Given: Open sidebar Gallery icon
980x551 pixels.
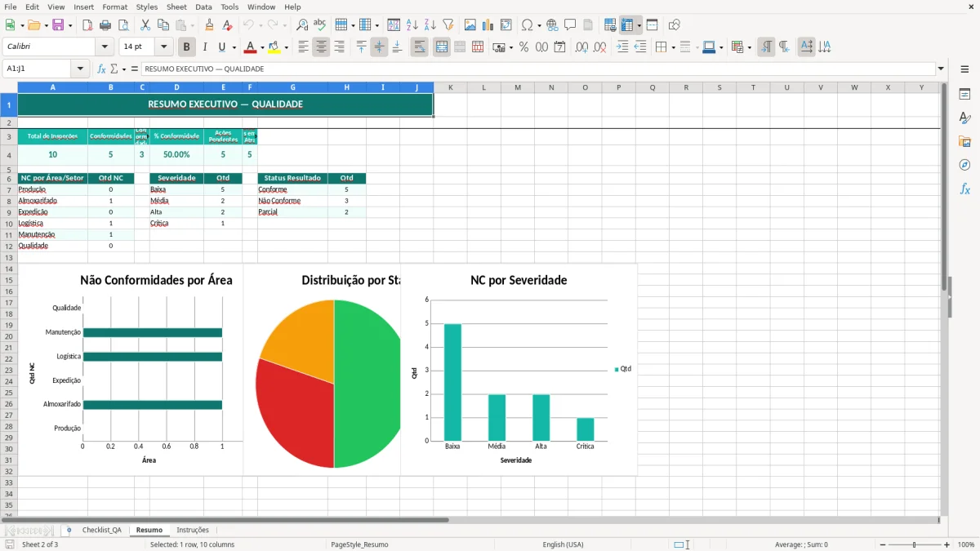Looking at the screenshot, I should coord(964,142).
